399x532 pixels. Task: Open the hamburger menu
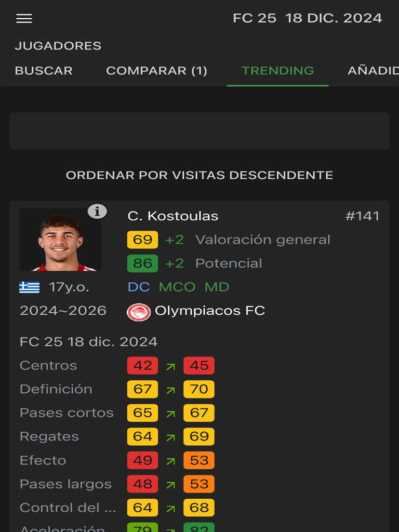[24, 19]
